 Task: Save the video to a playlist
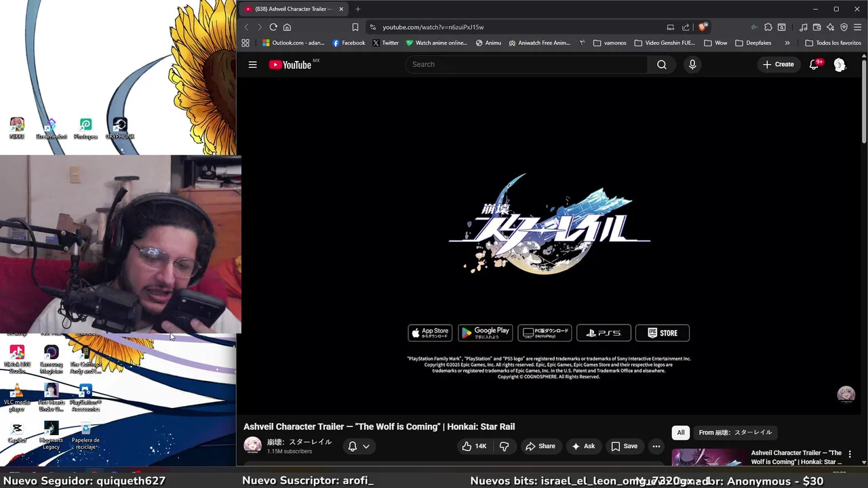pyautogui.click(x=624, y=446)
